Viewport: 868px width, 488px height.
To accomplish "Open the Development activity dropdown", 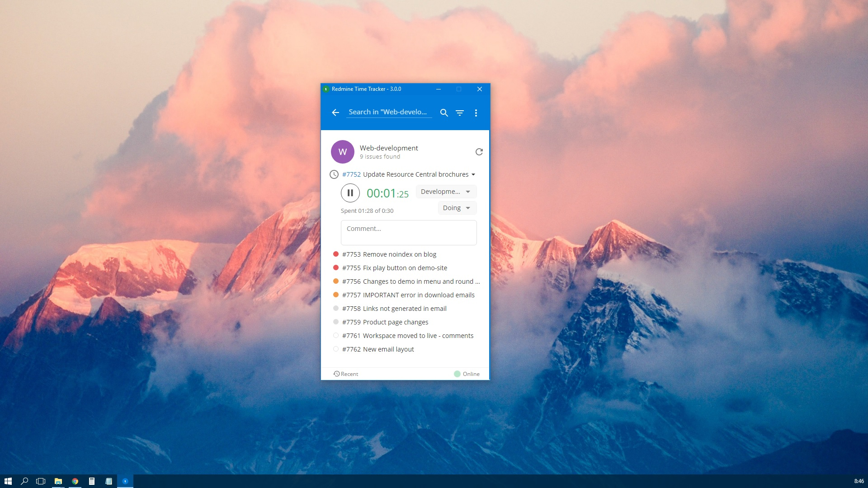I will [x=446, y=192].
